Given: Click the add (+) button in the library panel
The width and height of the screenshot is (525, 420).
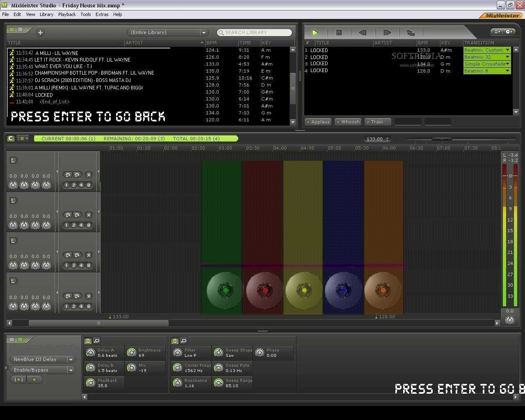Looking at the screenshot, I should coord(40,32).
